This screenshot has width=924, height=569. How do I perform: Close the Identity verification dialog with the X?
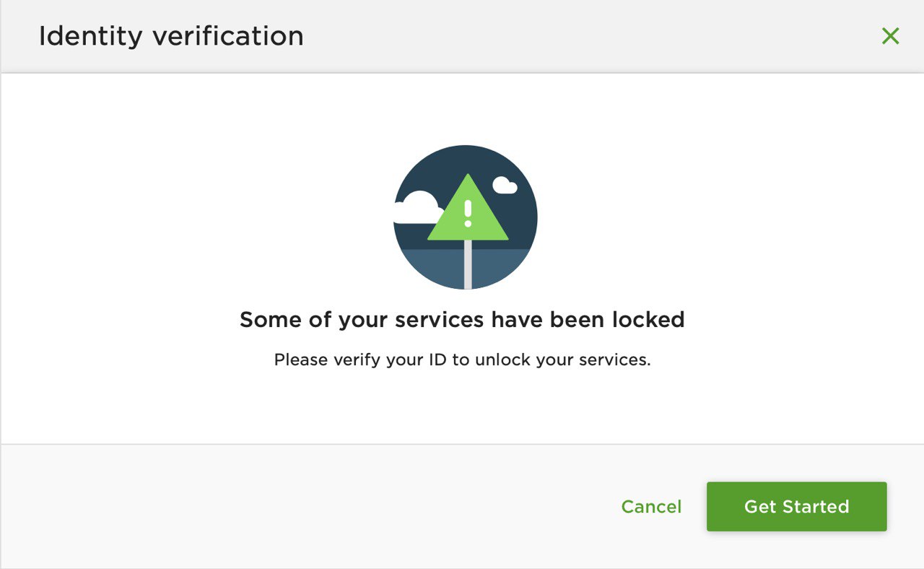point(890,36)
